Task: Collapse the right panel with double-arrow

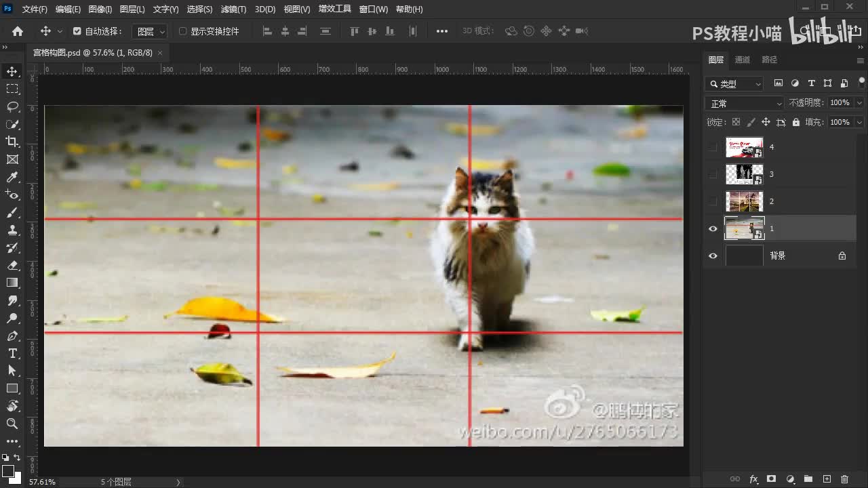Action: [861, 47]
